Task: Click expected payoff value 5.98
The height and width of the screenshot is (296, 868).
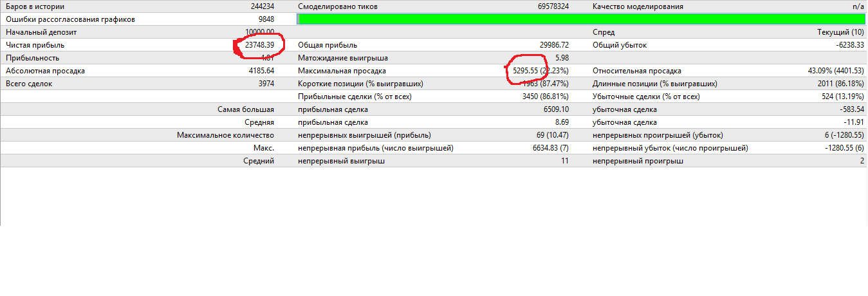Action: (x=562, y=58)
